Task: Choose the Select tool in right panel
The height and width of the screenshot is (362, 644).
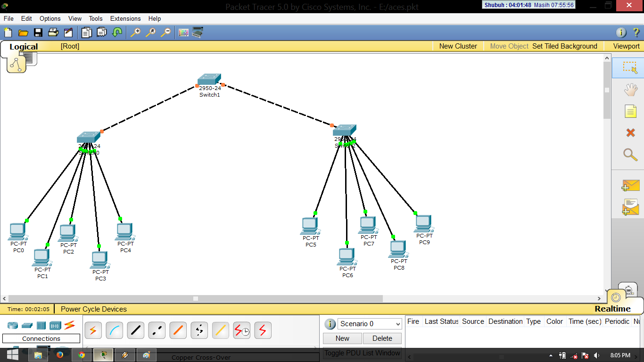Action: pos(630,67)
